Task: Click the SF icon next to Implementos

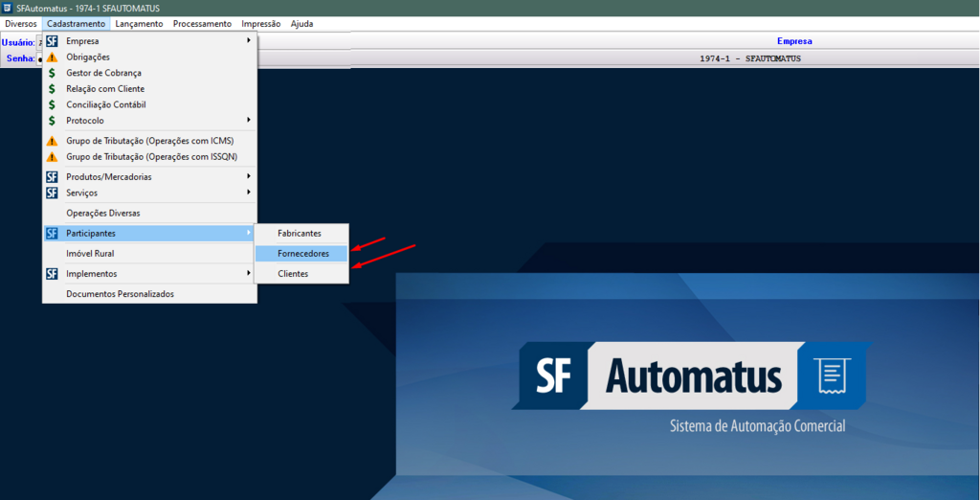Action: [53, 274]
